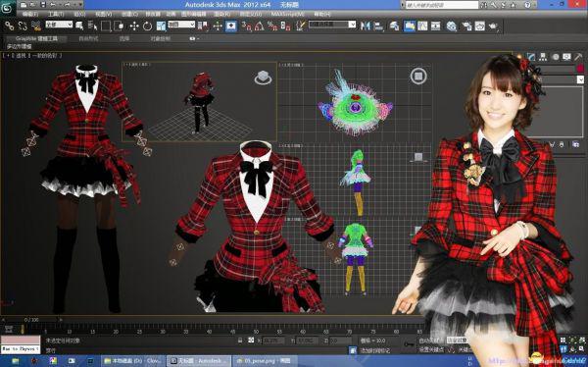This screenshot has height=367, width=588.
Task: Toggle the selection lock icon in status bar
Action: click(x=240, y=341)
